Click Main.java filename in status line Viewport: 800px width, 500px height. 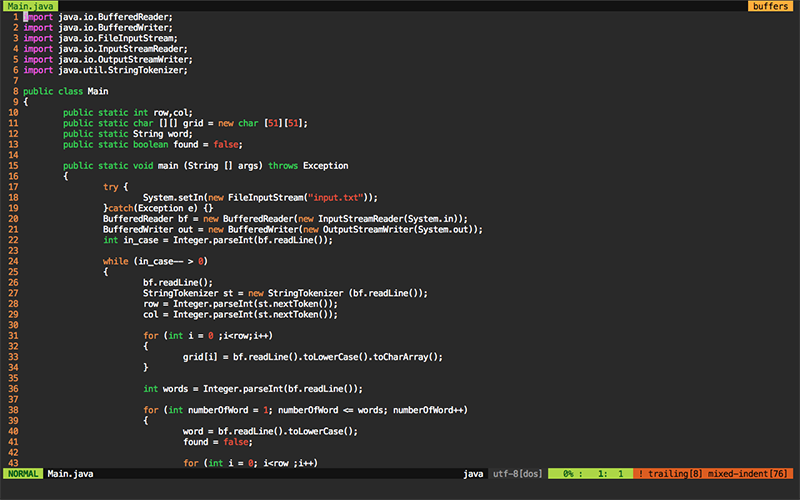tap(70, 474)
